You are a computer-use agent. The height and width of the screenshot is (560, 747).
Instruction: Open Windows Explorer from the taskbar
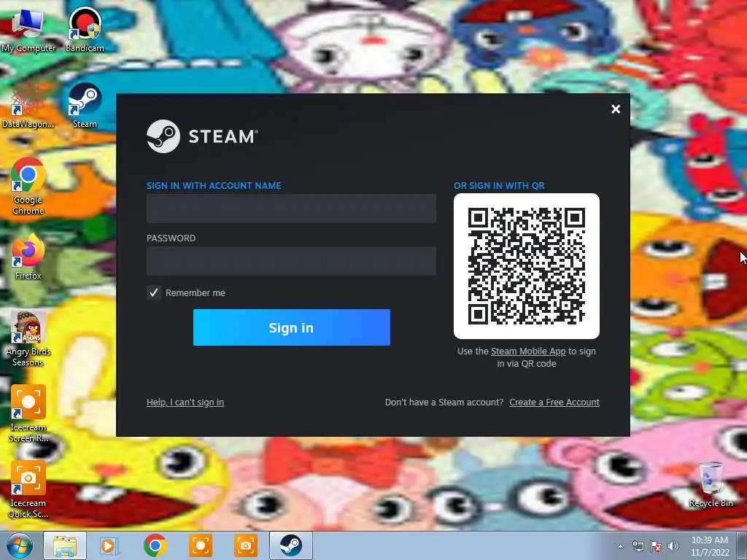point(65,545)
